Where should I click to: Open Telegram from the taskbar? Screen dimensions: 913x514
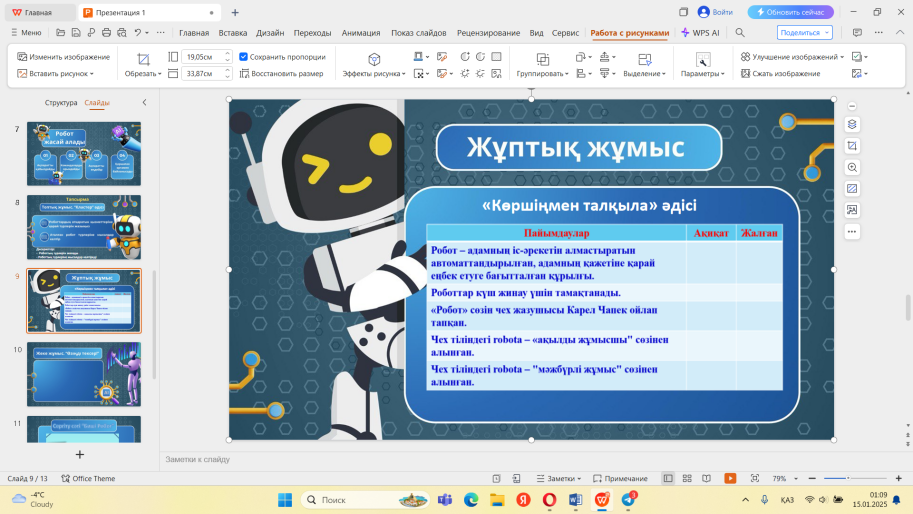click(629, 499)
